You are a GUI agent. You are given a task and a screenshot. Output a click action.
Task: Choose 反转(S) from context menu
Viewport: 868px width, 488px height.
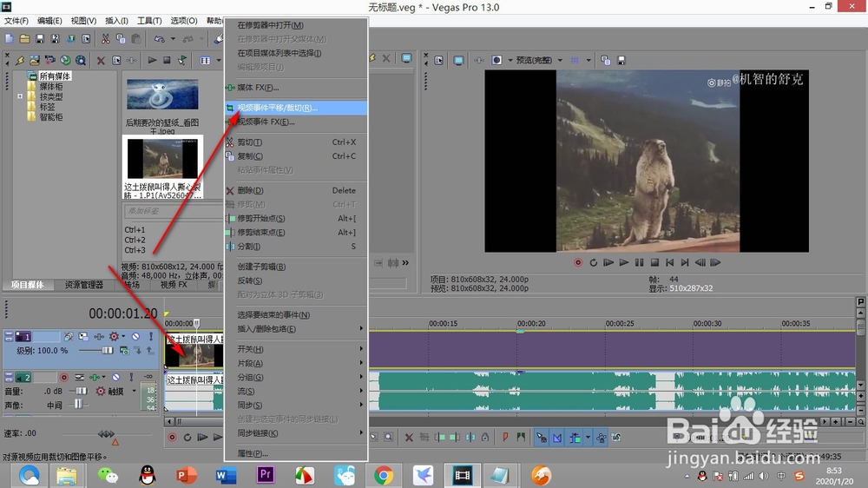[296, 280]
